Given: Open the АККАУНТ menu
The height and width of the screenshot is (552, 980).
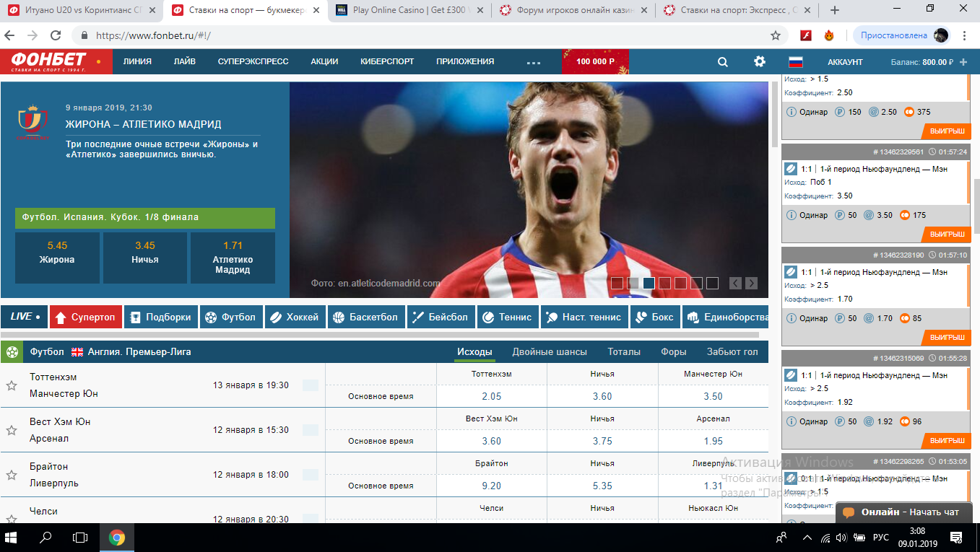Looking at the screenshot, I should [x=846, y=62].
